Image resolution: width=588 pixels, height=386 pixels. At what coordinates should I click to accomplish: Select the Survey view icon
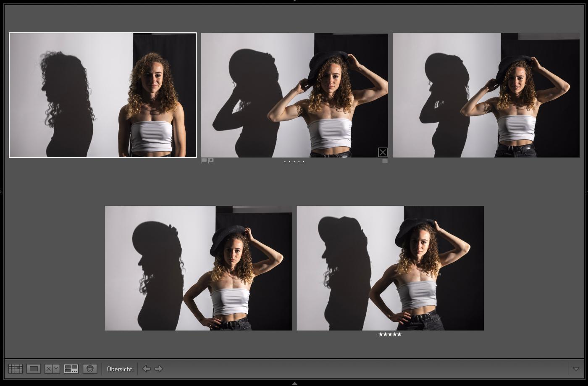point(71,369)
